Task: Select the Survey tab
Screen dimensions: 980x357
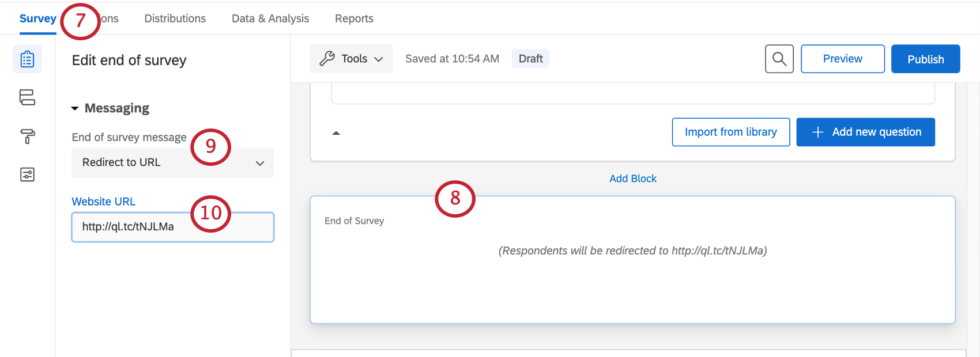Action: click(37, 18)
